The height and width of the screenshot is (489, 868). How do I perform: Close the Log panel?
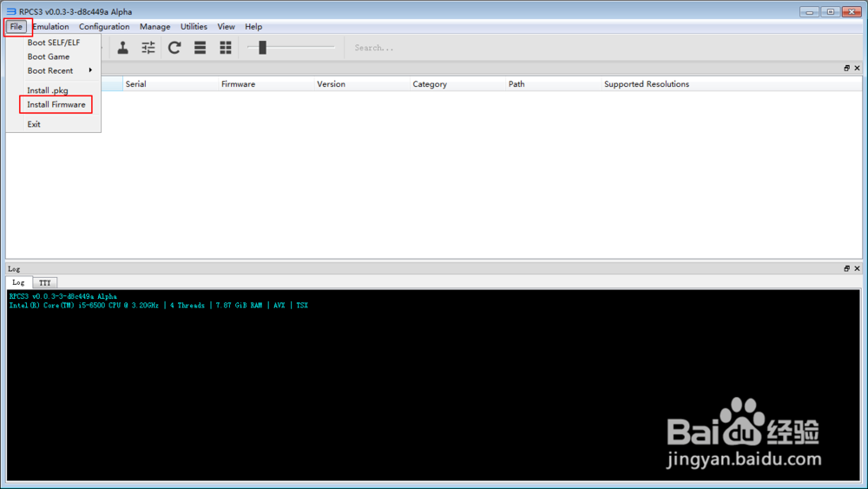click(857, 268)
